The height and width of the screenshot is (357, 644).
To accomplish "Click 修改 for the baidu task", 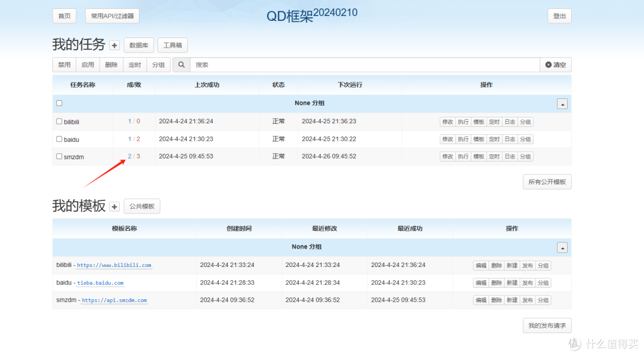I will coord(447,139).
